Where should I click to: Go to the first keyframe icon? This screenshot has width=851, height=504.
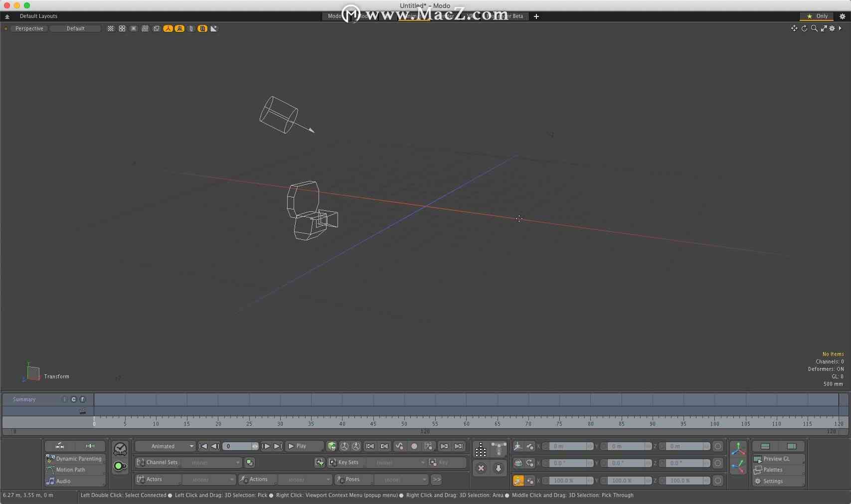(370, 446)
